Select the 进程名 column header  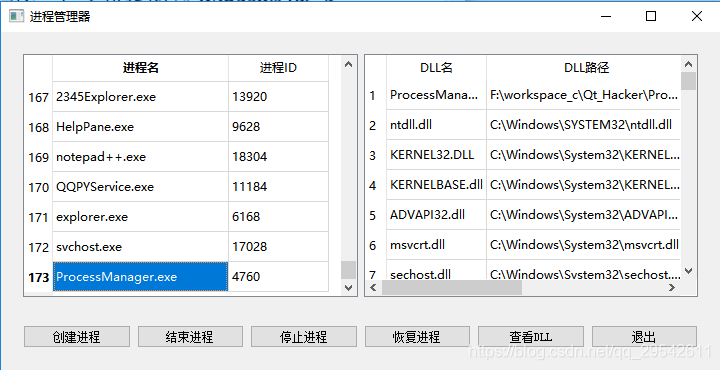[141, 68]
